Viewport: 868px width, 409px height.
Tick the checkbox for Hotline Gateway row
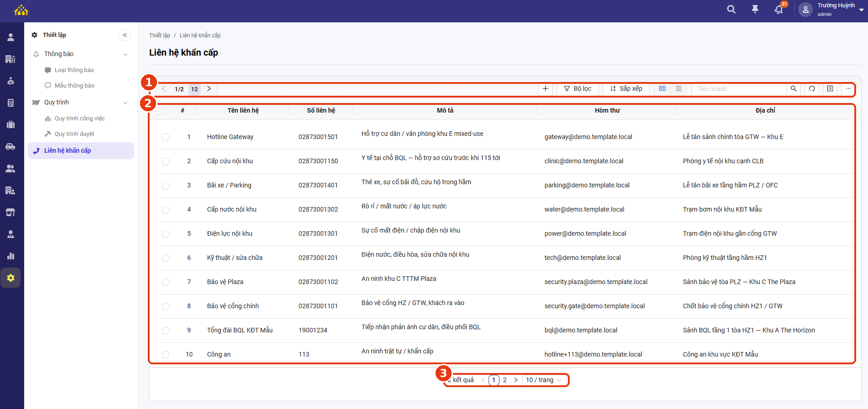(x=166, y=137)
